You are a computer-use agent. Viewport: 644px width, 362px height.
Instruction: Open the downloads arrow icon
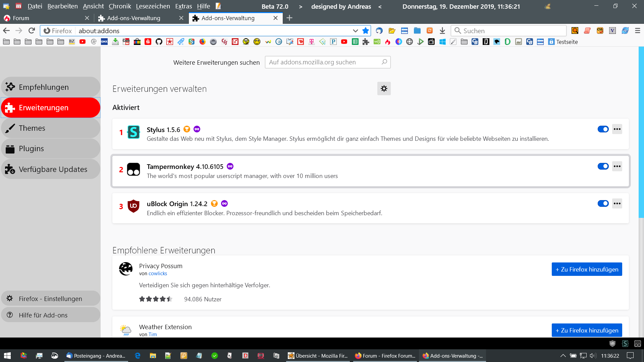click(x=442, y=31)
